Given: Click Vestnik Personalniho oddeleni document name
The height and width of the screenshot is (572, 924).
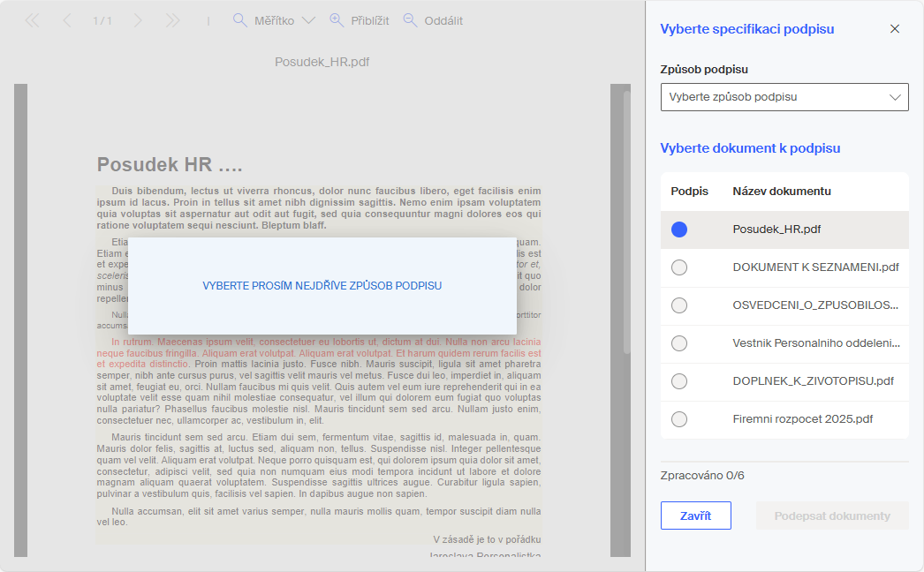Looking at the screenshot, I should [x=816, y=343].
